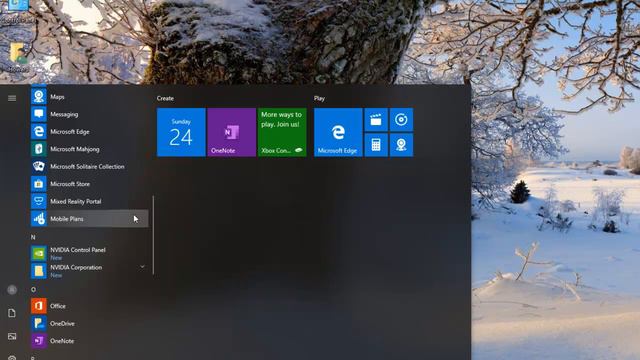Click the app list scrollbar
The height and width of the screenshot is (360, 640).
click(153, 235)
